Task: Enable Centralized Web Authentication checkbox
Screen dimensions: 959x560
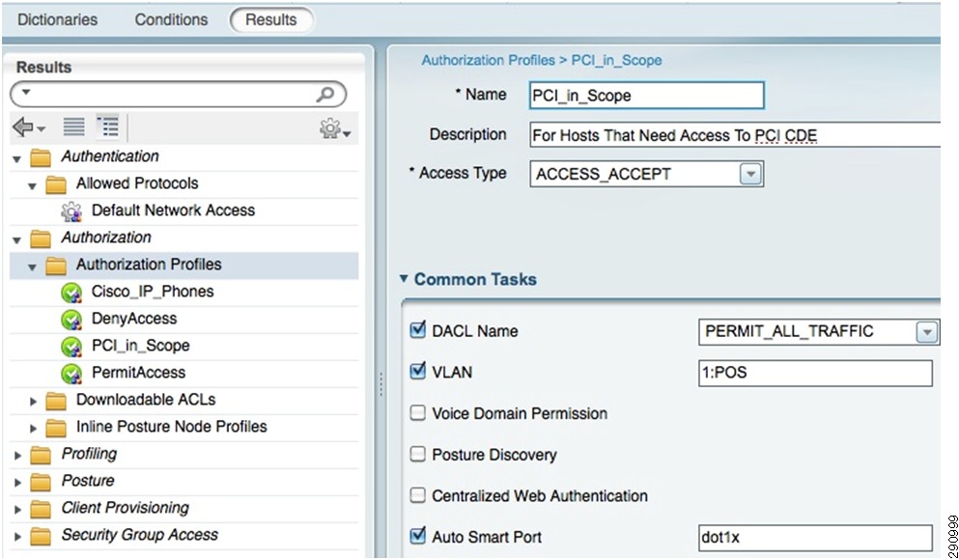Action: click(418, 495)
